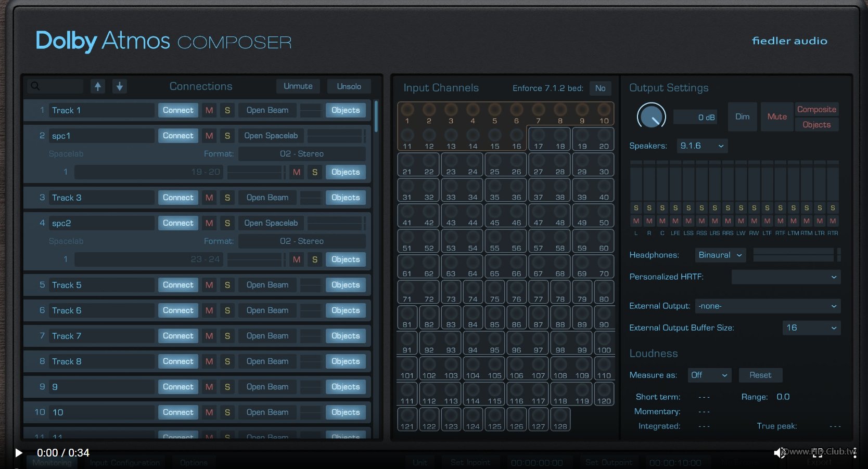Select Objects mode in Output Settings
The width and height of the screenshot is (868, 469).
[x=816, y=125]
